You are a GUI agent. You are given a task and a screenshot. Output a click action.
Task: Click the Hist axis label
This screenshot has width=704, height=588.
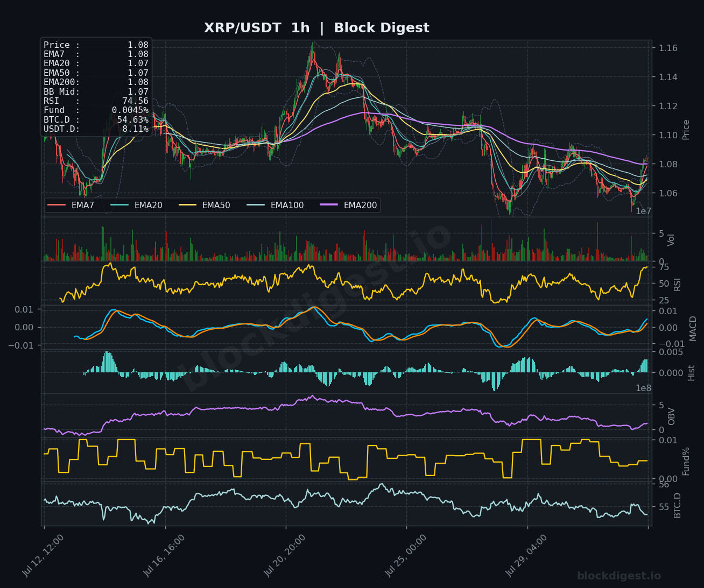[x=692, y=373]
